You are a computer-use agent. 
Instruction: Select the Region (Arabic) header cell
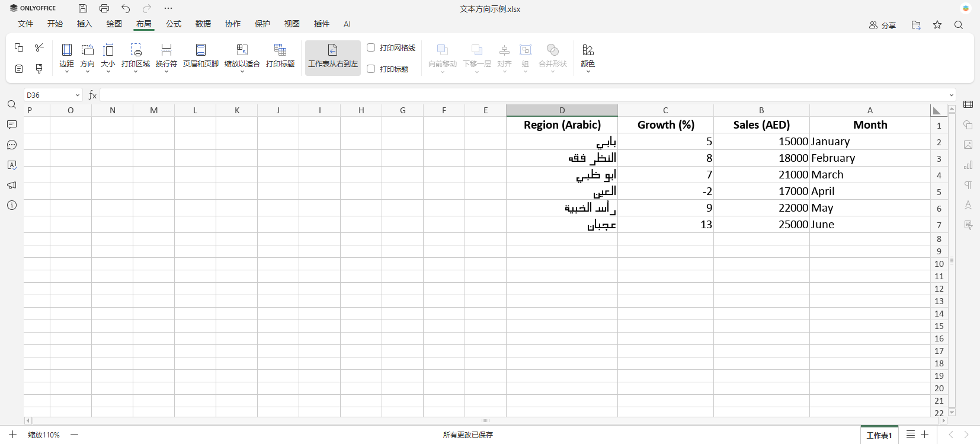562,125
